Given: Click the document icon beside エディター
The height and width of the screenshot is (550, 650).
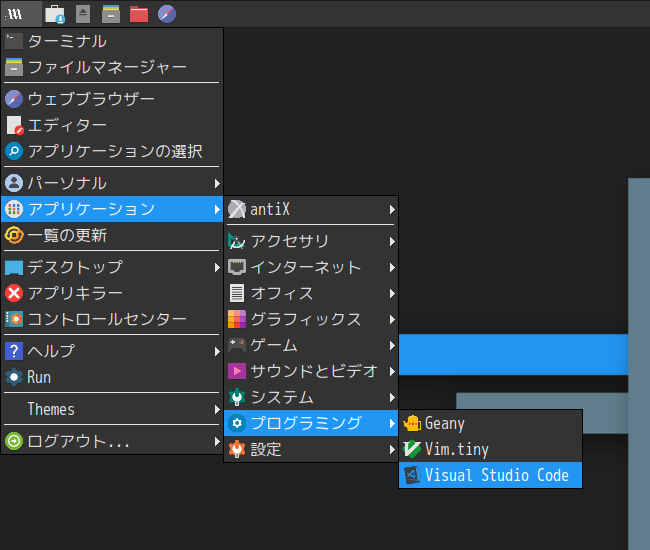Looking at the screenshot, I should tap(15, 125).
